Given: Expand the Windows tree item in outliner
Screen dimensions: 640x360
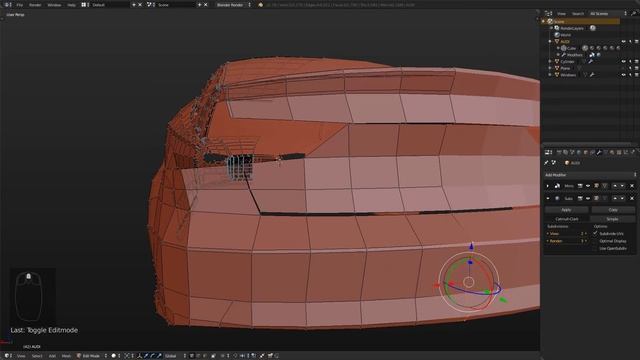Looking at the screenshot, I should point(550,75).
